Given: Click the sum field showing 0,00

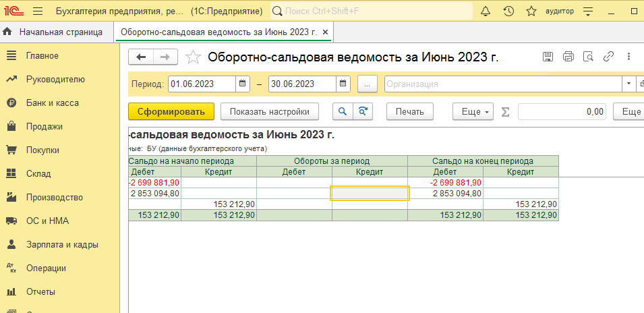Looking at the screenshot, I should coord(562,111).
